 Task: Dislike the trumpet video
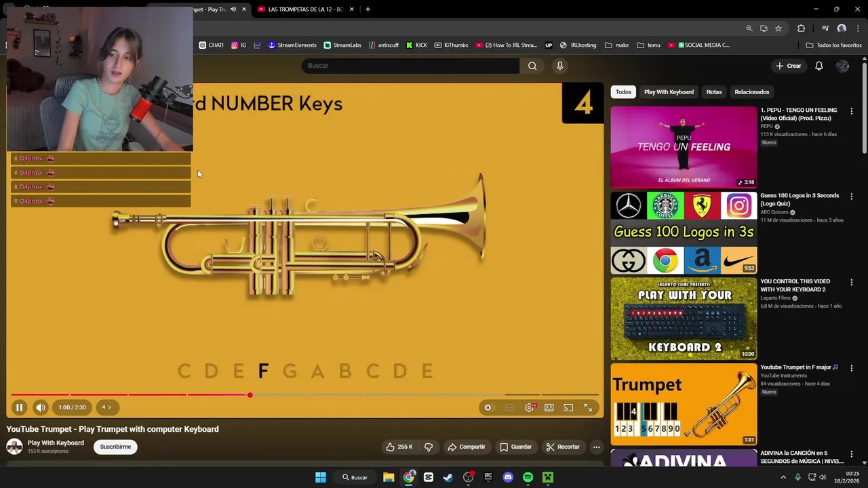[x=429, y=447]
